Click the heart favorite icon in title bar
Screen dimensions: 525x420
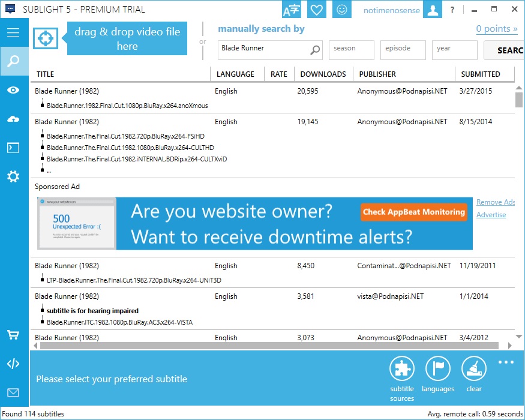[x=316, y=10]
